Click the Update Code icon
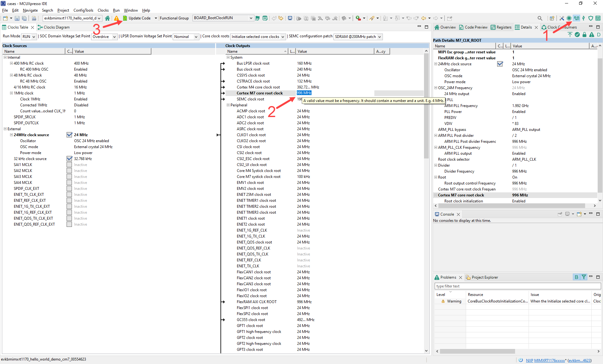The height and width of the screenshot is (364, 603). click(125, 18)
